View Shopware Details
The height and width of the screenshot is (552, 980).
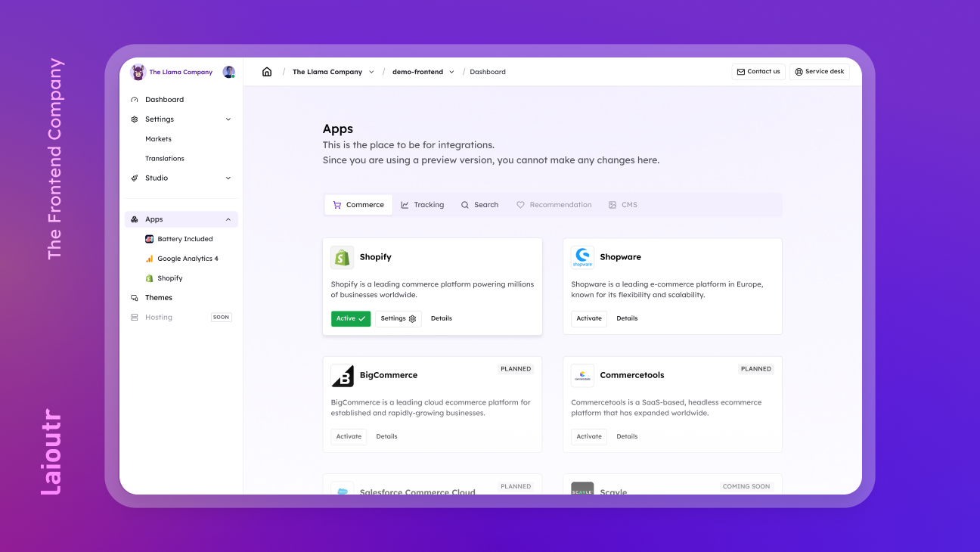[x=627, y=318]
